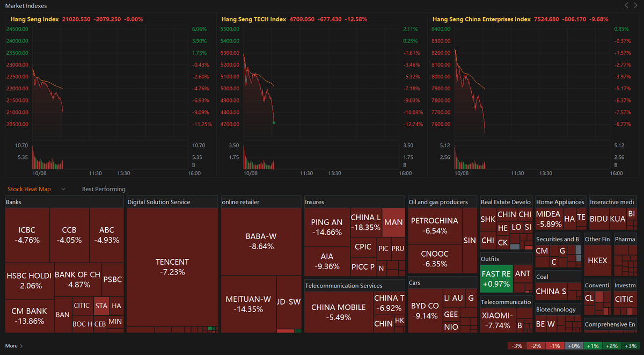Select the MEITUAN-W -14.35% tile
Image resolution: width=644 pixels, height=355 pixels.
(248, 304)
